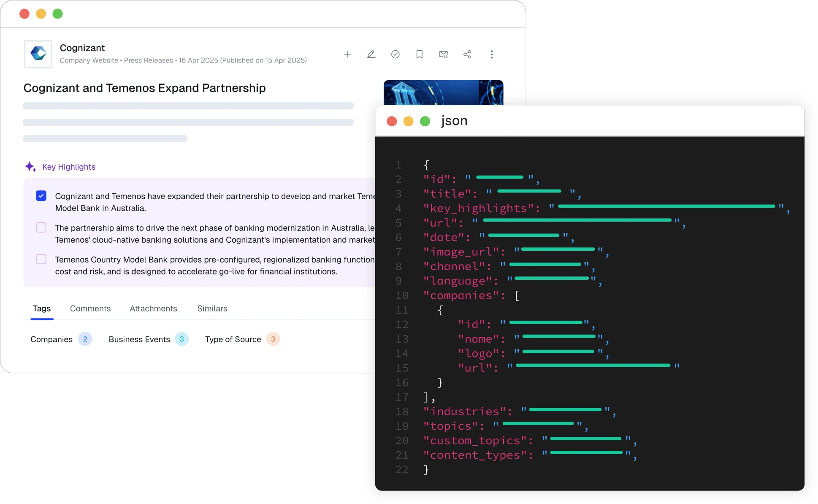Screen dimensions: 818x504
Task: Switch to the Attachments tab
Action: (x=154, y=309)
